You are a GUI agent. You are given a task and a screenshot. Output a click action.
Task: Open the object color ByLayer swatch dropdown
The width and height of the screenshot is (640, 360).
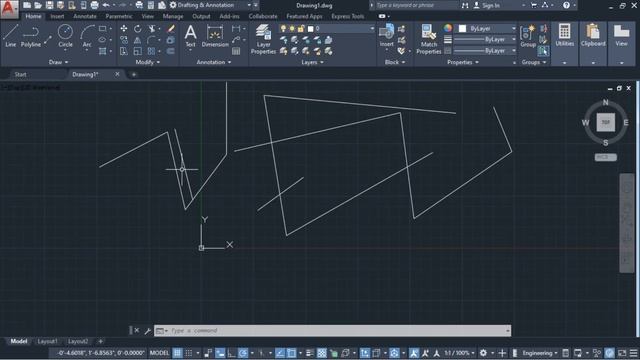[513, 29]
